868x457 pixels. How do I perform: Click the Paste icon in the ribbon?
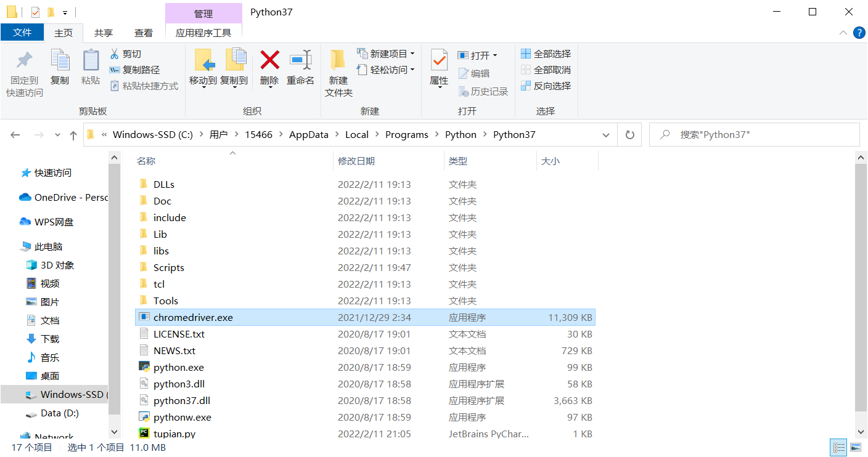[x=91, y=60]
